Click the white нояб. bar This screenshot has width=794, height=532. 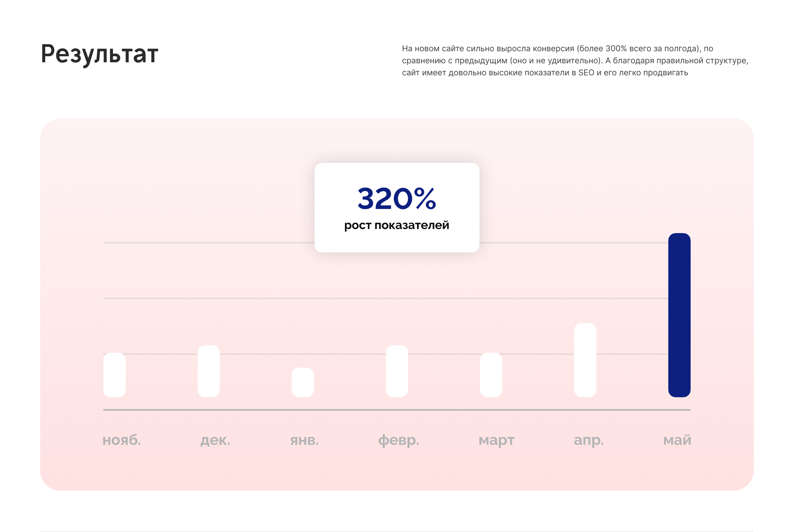click(x=114, y=375)
